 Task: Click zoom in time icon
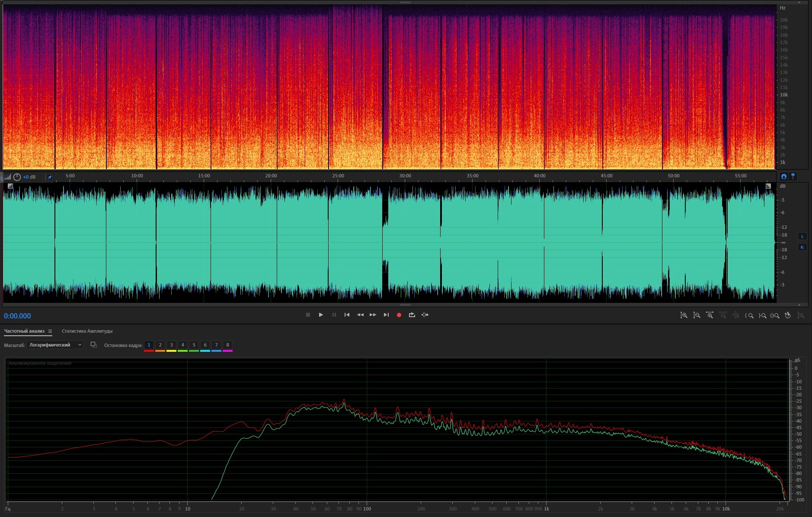710,315
